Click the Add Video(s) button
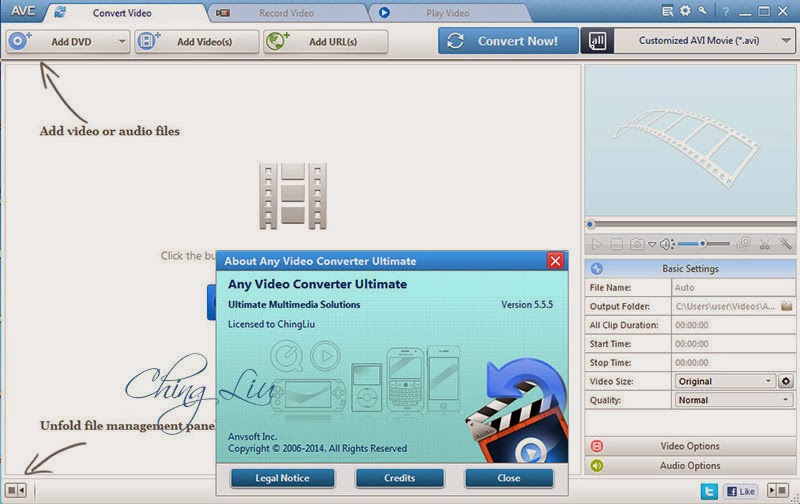The height and width of the screenshot is (504, 800). (x=197, y=41)
